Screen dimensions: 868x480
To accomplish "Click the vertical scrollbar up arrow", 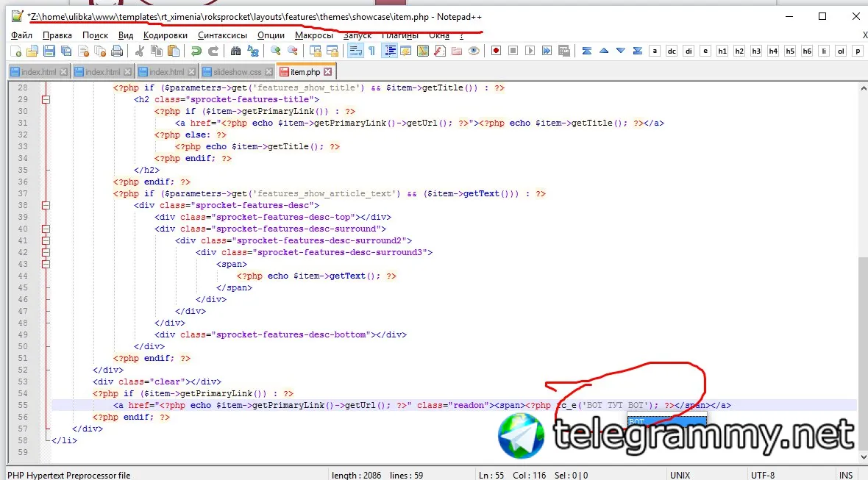I will pyautogui.click(x=863, y=88).
